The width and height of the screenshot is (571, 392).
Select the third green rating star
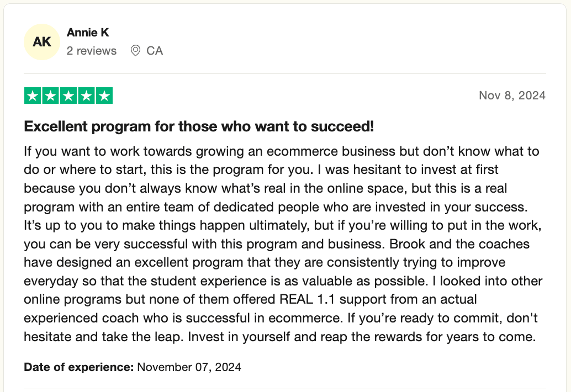68,96
